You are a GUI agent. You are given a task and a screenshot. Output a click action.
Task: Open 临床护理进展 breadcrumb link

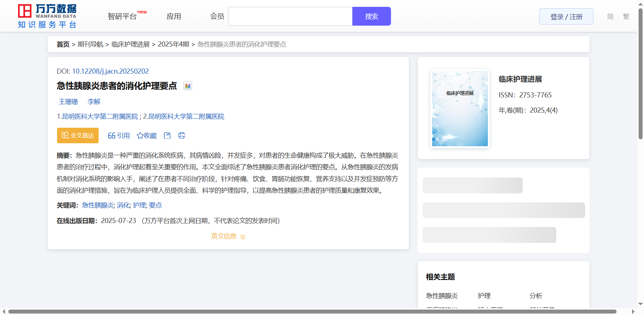130,44
